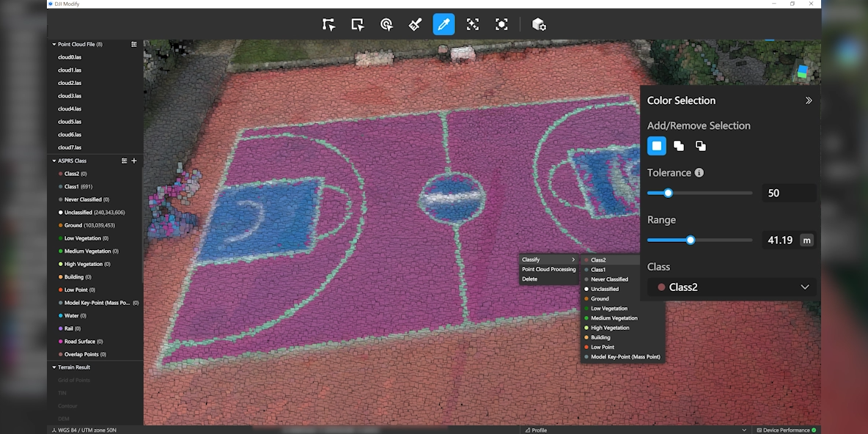Enable the subtract from selection mode
The image size is (868, 434).
(701, 146)
